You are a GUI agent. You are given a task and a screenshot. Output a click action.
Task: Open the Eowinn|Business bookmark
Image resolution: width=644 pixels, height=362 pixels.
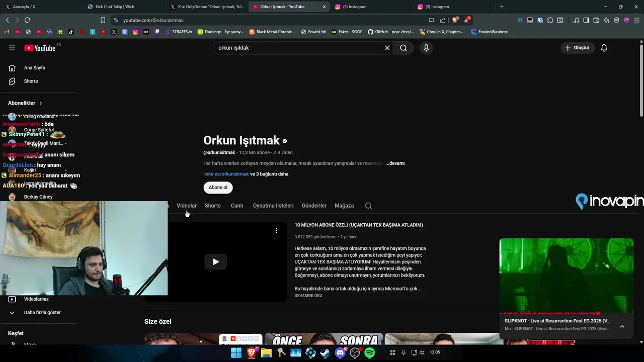[489, 32]
